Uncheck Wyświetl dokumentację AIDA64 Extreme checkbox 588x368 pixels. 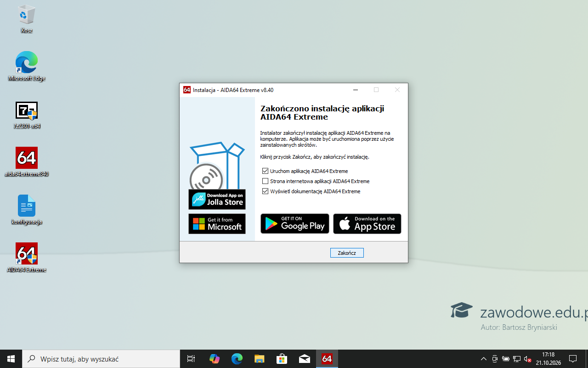265,191
